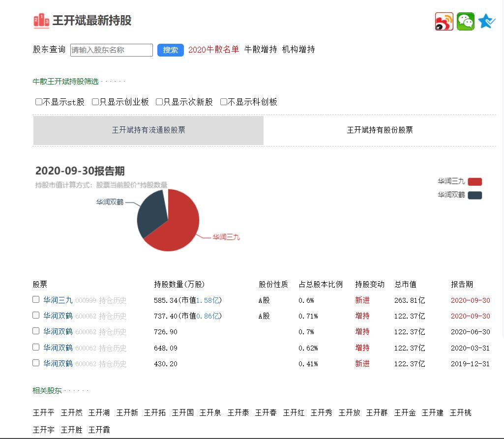Image resolution: width=504 pixels, height=439 pixels.
Task: Open related shareholder 王开胜
Action: pyautogui.click(x=71, y=430)
